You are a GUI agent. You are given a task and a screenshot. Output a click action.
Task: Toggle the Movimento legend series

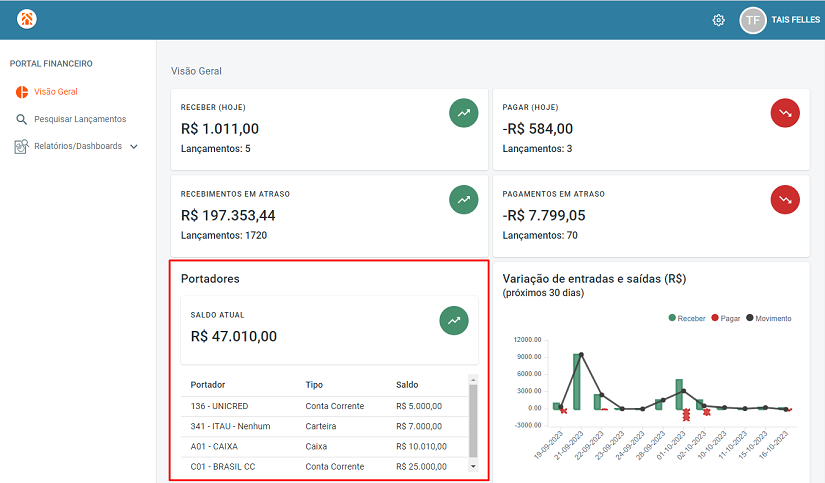point(768,318)
